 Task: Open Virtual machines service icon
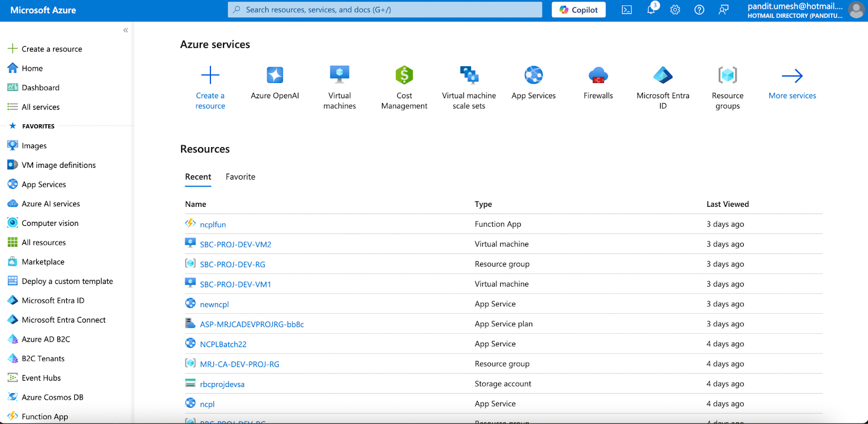coord(340,75)
